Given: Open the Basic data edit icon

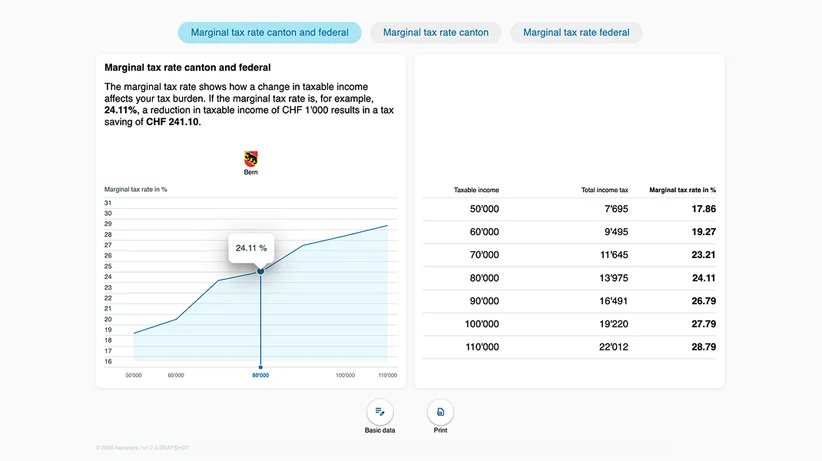Looking at the screenshot, I should pyautogui.click(x=380, y=412).
